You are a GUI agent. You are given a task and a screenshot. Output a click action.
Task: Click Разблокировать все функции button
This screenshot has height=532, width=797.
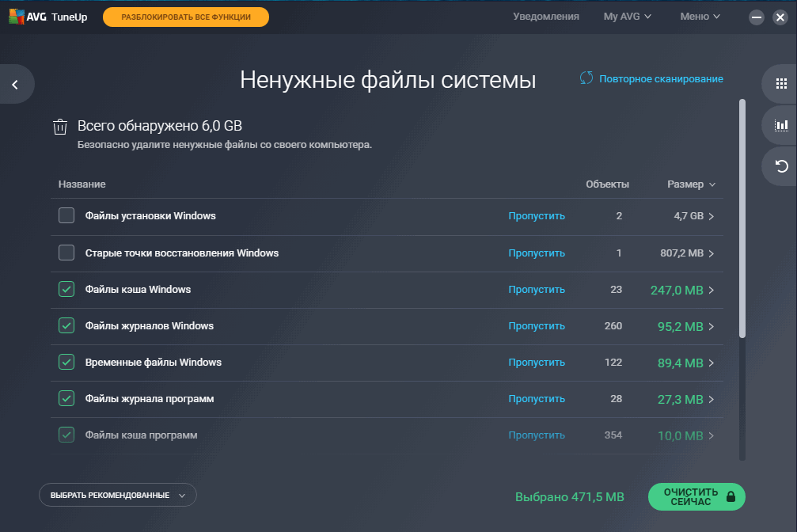(x=186, y=17)
